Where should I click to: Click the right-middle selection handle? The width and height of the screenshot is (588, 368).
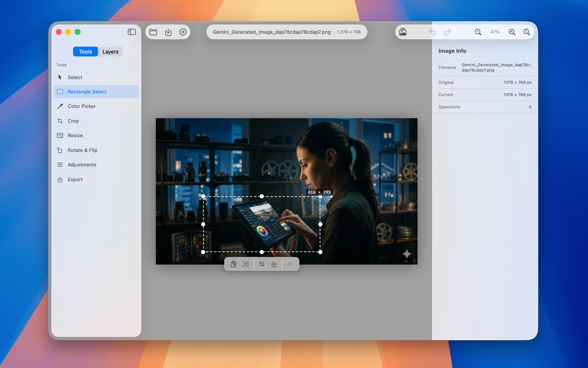[320, 224]
